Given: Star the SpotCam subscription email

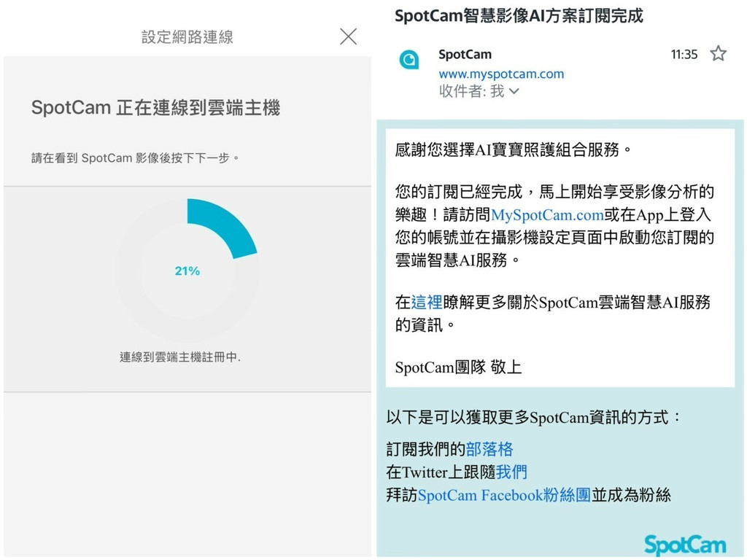Looking at the screenshot, I should tap(718, 53).
